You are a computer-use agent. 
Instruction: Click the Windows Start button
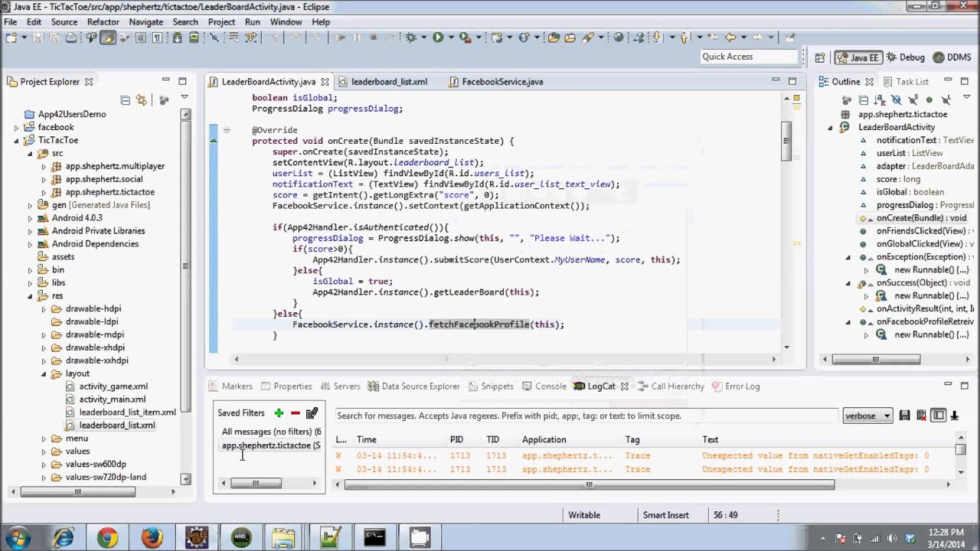click(x=17, y=538)
